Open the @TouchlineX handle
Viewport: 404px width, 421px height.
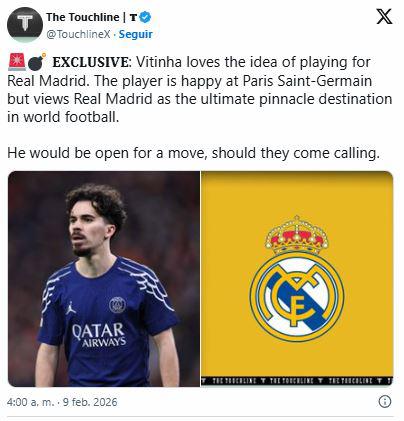click(78, 34)
